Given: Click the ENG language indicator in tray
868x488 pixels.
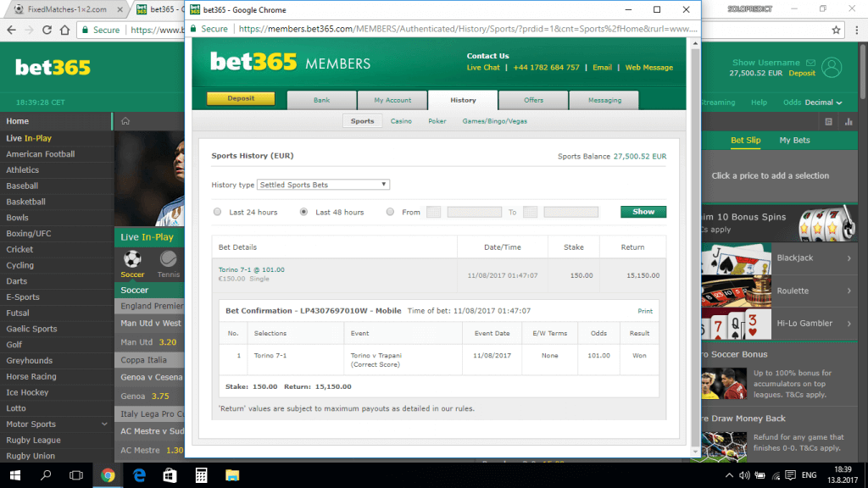Looking at the screenshot, I should 809,475.
